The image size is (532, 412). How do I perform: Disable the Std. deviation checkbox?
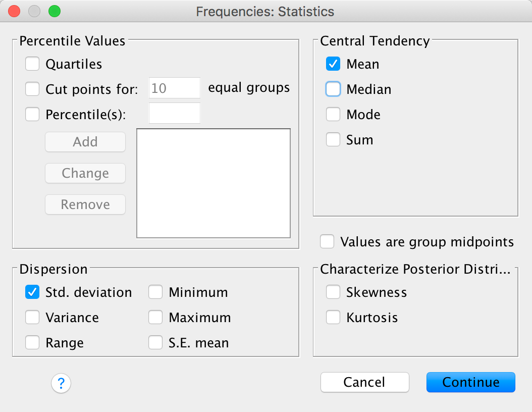(x=32, y=292)
